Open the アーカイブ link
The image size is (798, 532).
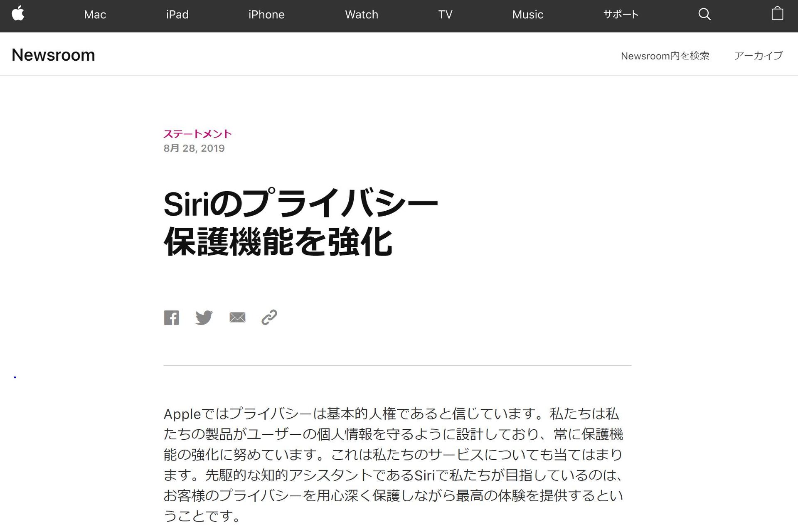point(758,55)
